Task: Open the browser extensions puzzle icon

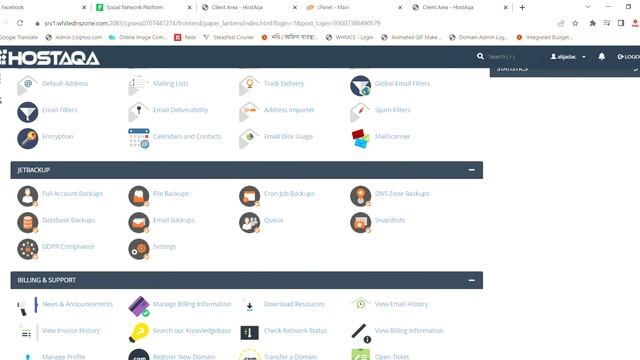Action: [x=592, y=23]
